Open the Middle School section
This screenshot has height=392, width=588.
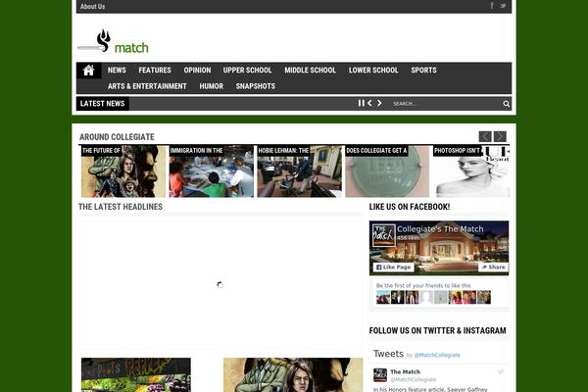pos(310,71)
